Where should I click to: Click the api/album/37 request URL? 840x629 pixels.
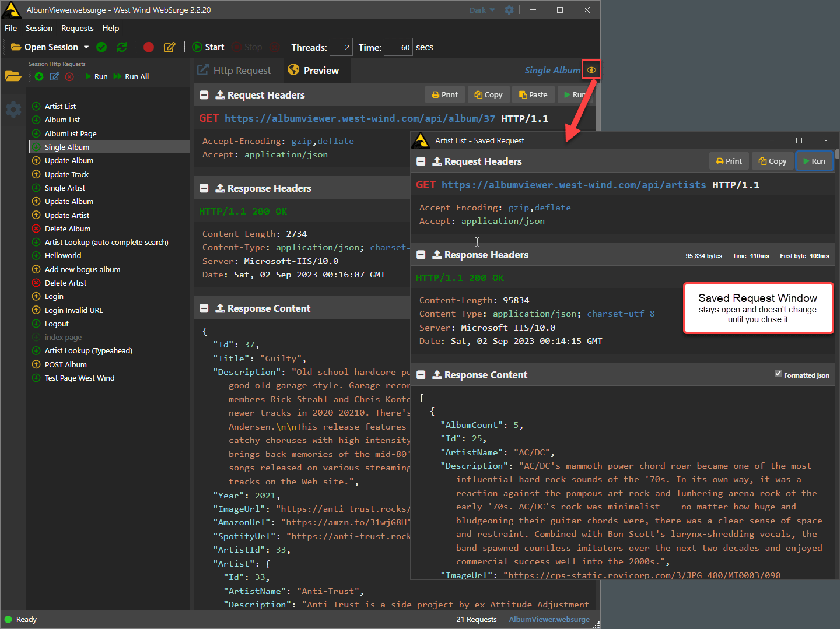point(359,118)
